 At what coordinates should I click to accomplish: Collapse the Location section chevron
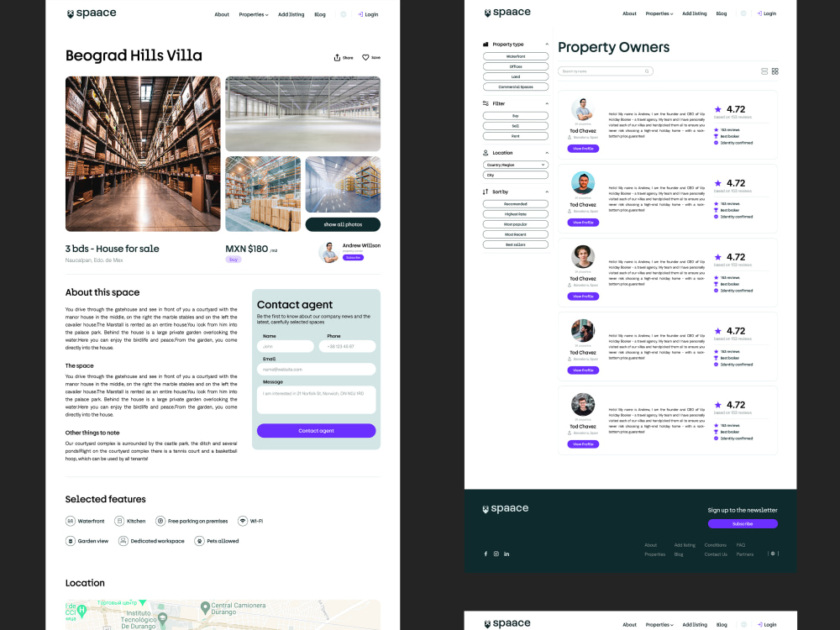pos(547,153)
